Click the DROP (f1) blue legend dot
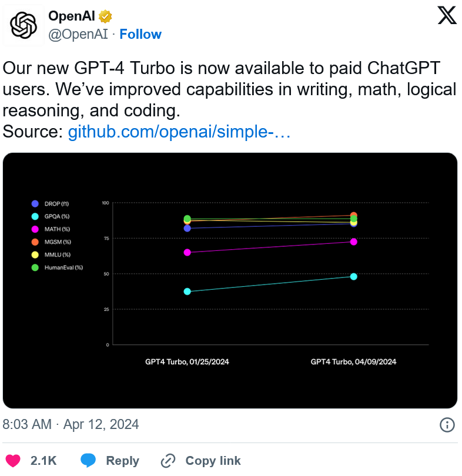 click(x=35, y=204)
